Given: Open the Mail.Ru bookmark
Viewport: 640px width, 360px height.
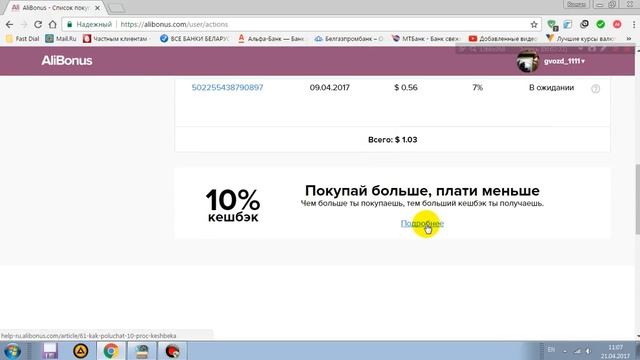Looking at the screenshot, I should 61,39.
